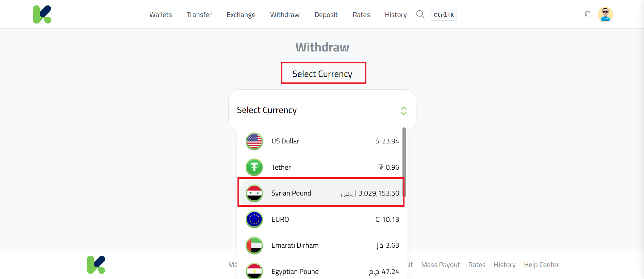This screenshot has width=644, height=279.
Task: Click the copy icon near the profile avatar
Action: [x=588, y=14]
